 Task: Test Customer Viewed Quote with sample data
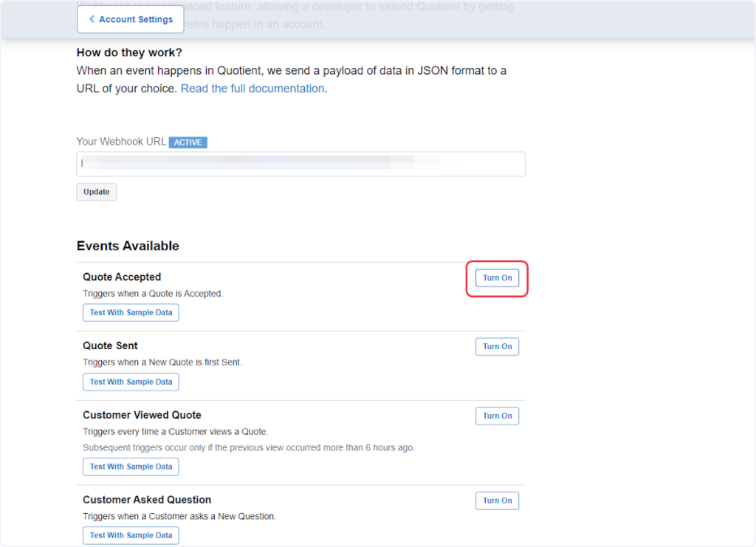pos(131,467)
